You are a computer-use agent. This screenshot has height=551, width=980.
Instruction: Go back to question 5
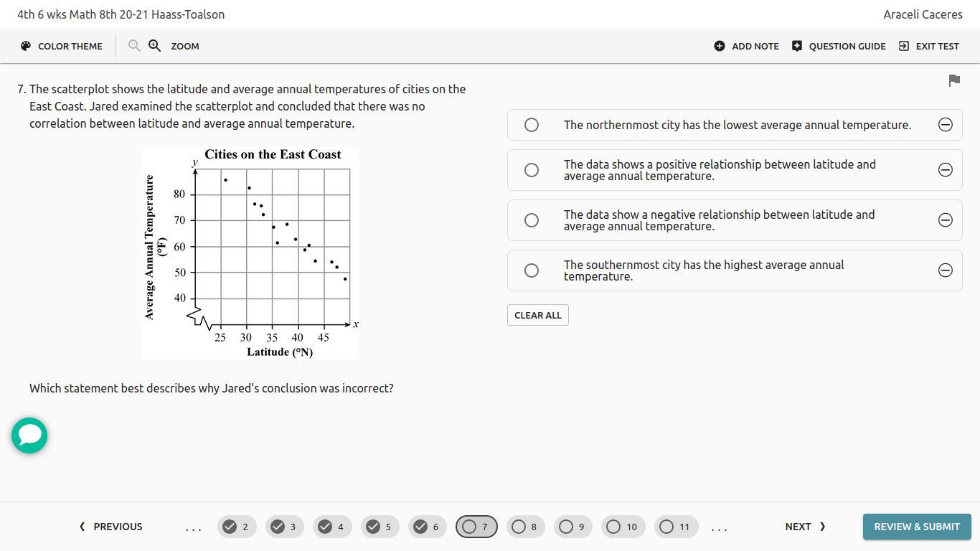click(x=380, y=527)
